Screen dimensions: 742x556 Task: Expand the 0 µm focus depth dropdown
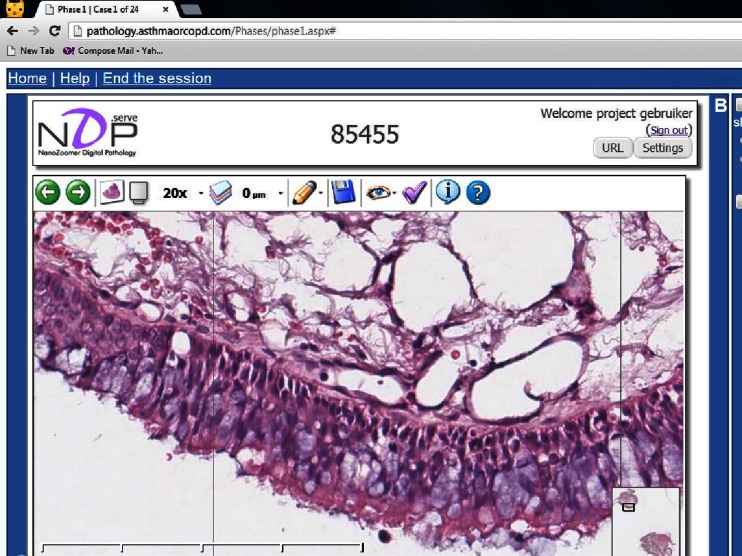(281, 193)
